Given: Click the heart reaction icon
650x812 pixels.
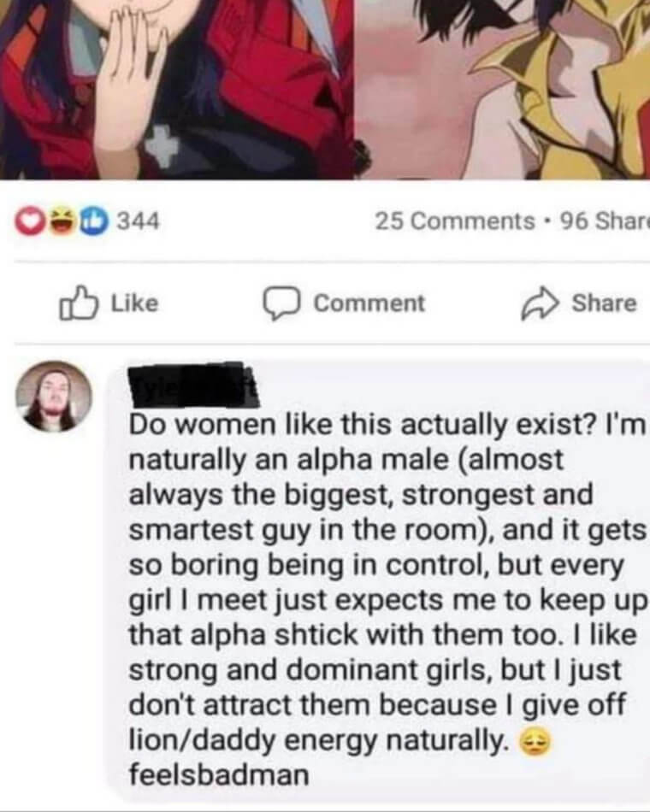Looking at the screenshot, I should 28,222.
